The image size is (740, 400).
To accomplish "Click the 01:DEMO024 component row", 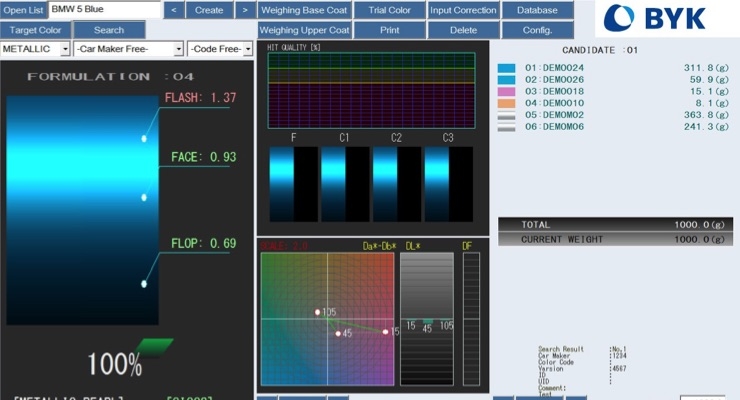I will click(613, 68).
